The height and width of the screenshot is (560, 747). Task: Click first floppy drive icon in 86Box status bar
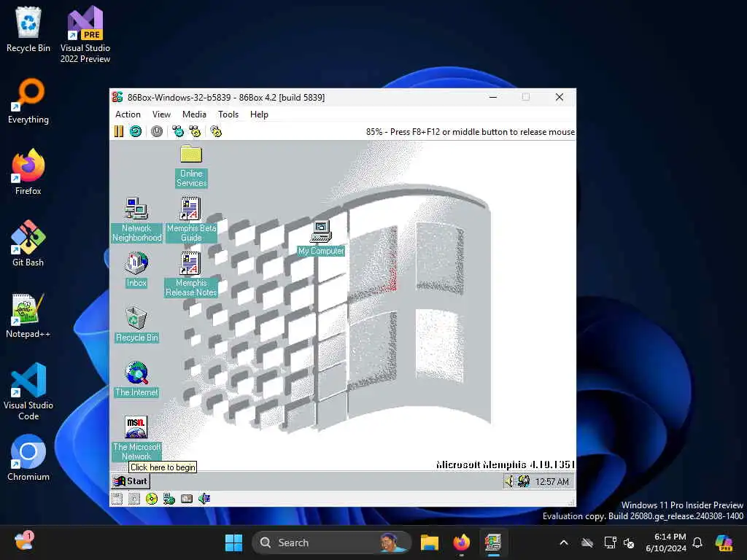117,499
